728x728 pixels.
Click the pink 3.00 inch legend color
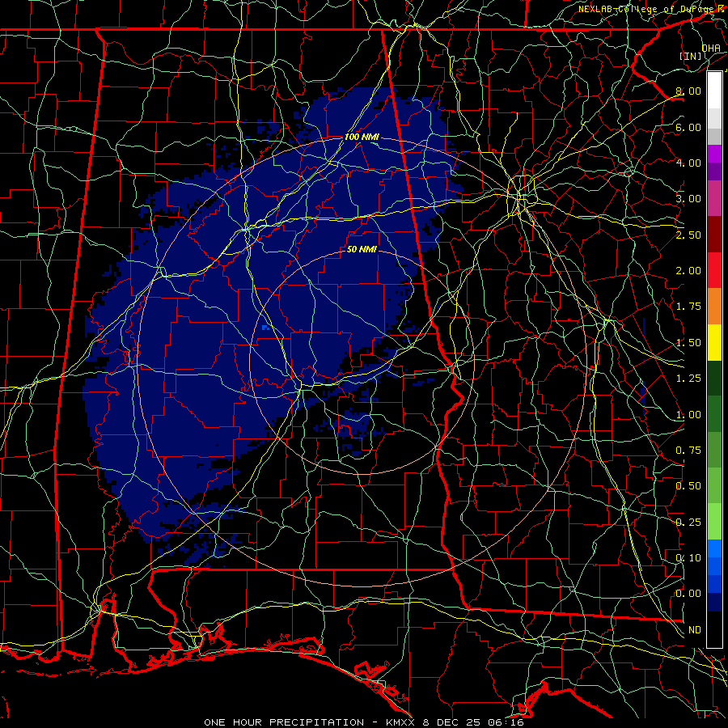pyautogui.click(x=714, y=198)
